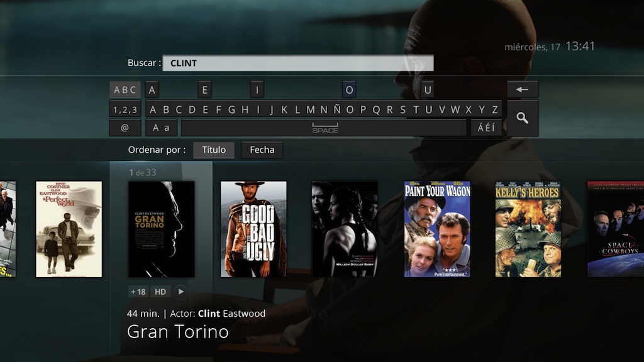Click the +18 age rating badge
The image size is (644, 362).
[x=138, y=292]
